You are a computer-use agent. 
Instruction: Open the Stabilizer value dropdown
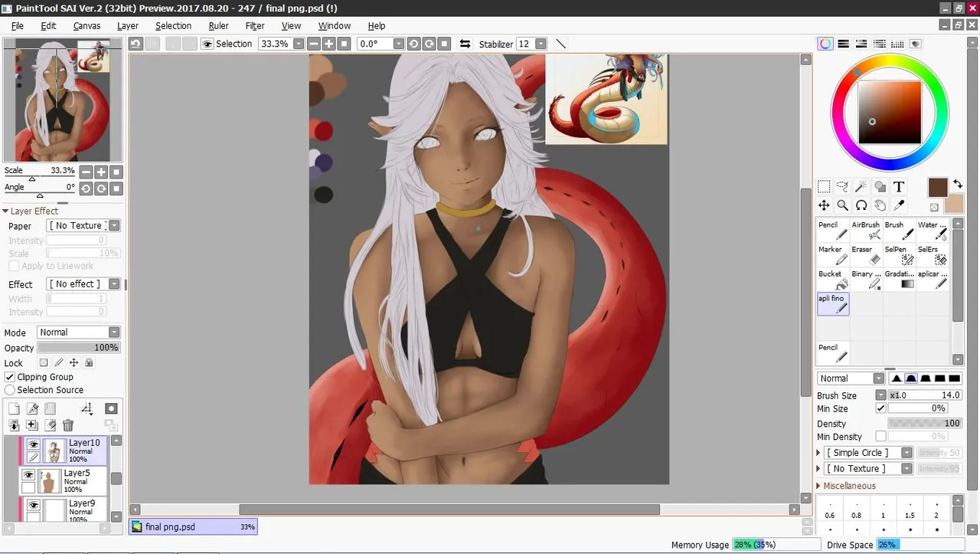coord(541,44)
